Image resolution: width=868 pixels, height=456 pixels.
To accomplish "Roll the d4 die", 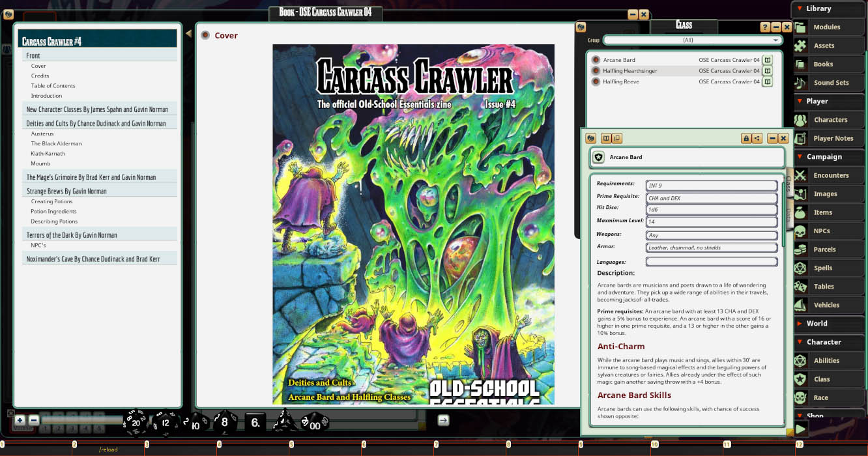I will coord(284,421).
